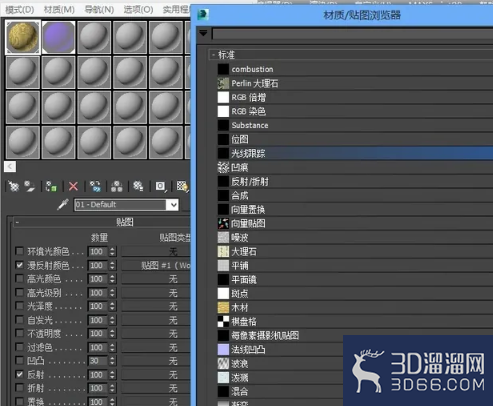493x406 pixels.
Task: Click the marble icon beside 大理石
Action: click(223, 251)
